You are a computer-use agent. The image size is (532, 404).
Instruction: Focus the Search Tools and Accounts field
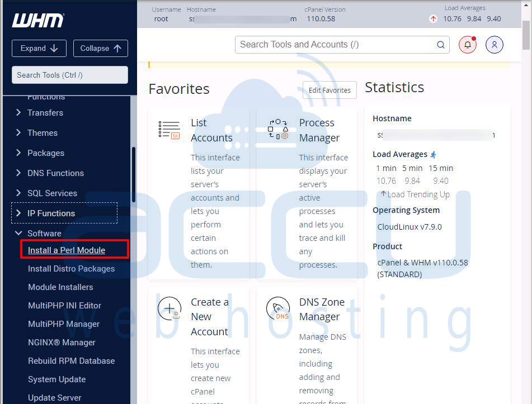pyautogui.click(x=342, y=45)
